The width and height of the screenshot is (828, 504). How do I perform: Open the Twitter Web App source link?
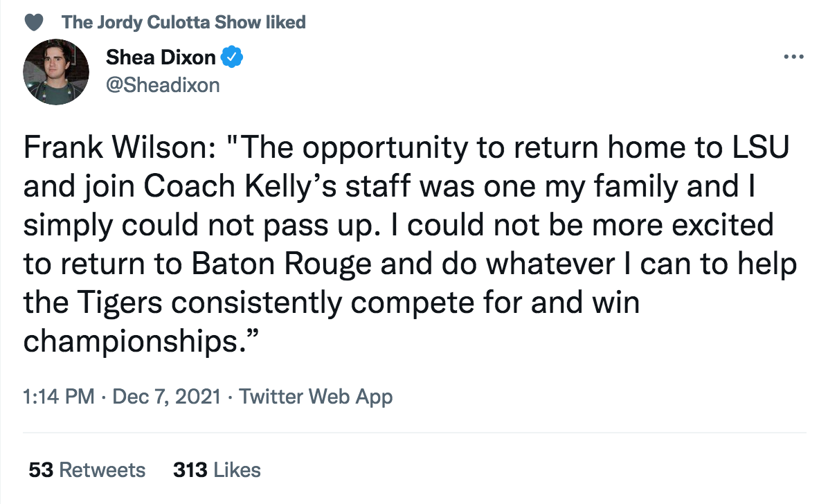click(316, 397)
